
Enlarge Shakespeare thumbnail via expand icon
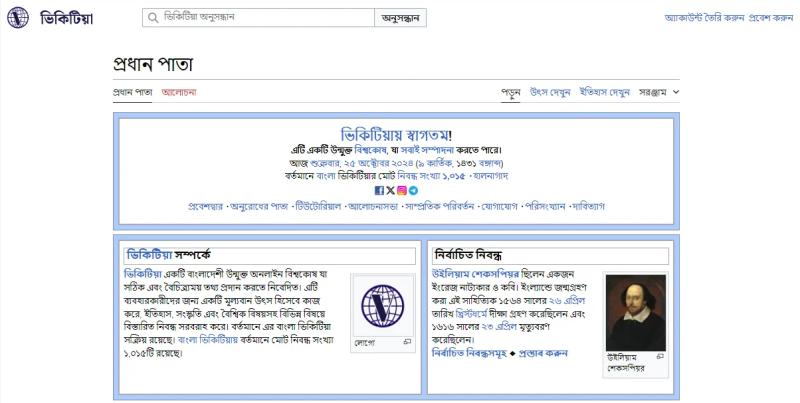point(660,357)
